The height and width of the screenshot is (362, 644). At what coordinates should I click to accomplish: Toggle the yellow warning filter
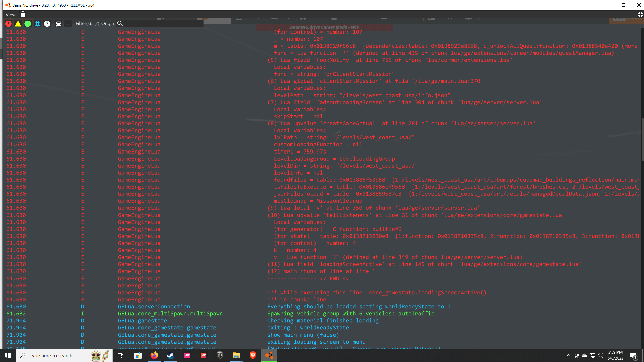(18, 24)
